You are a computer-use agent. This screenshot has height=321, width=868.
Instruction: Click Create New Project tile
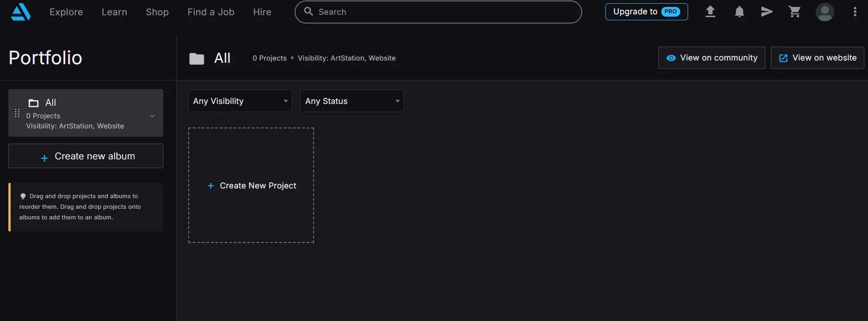251,185
